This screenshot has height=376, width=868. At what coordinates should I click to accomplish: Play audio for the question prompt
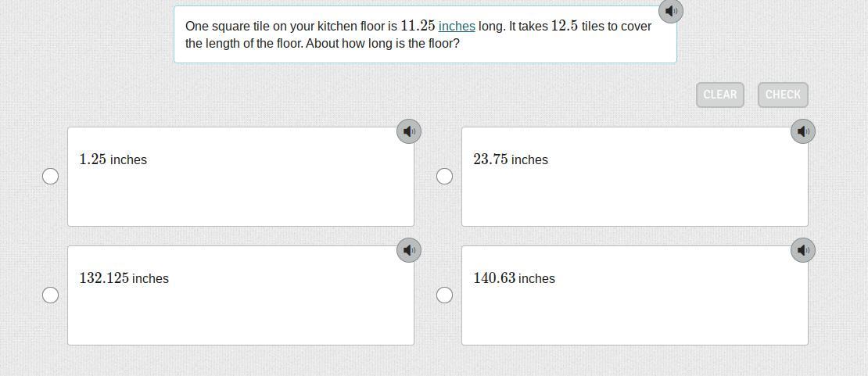671,11
